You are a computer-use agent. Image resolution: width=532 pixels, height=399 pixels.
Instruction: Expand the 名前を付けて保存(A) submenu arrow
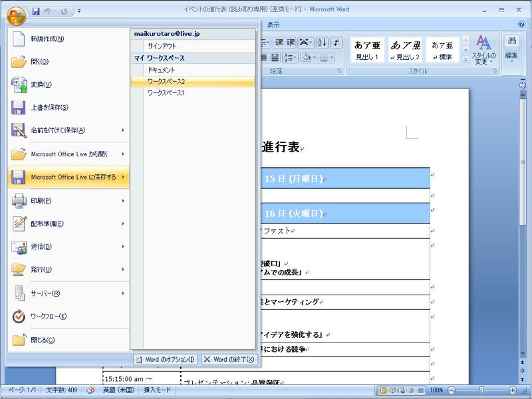point(123,130)
